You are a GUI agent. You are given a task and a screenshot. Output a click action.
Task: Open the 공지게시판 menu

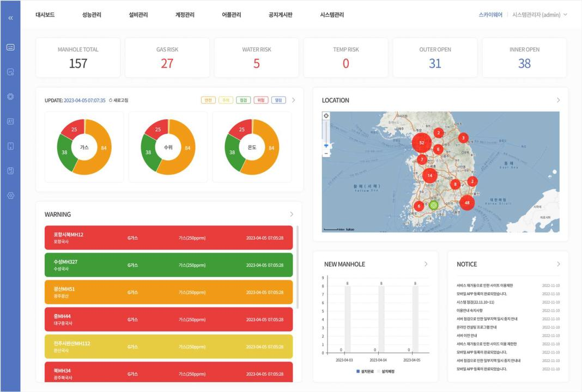[281, 15]
